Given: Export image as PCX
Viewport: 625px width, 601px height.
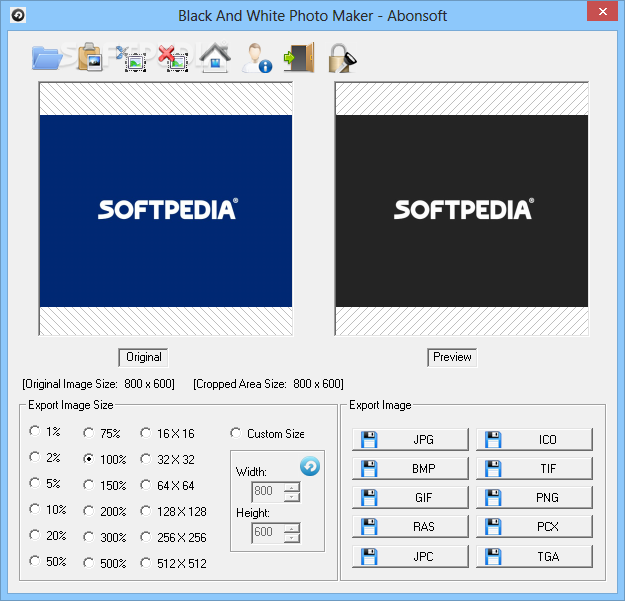Looking at the screenshot, I should [534, 527].
